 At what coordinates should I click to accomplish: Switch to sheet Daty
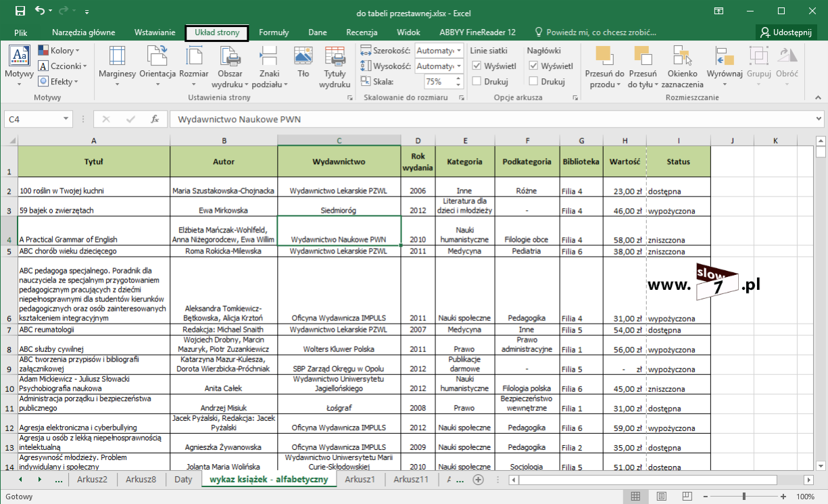tap(183, 479)
